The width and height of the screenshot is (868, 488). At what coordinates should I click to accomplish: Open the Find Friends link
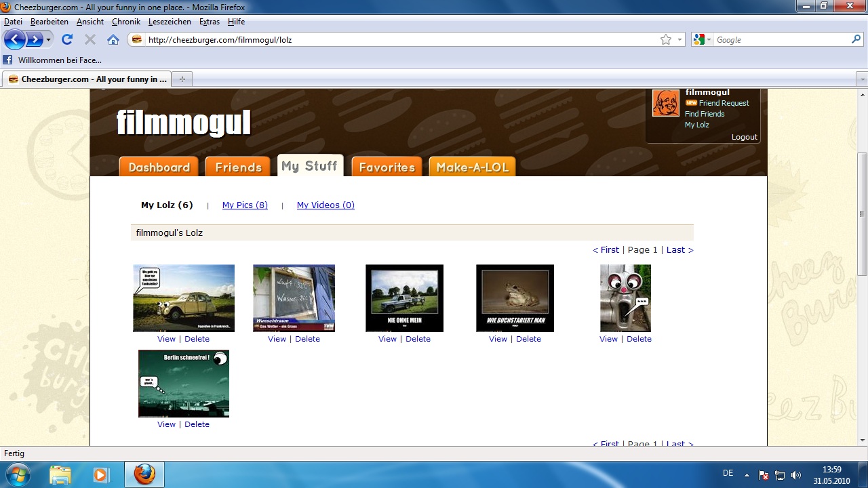click(x=705, y=114)
